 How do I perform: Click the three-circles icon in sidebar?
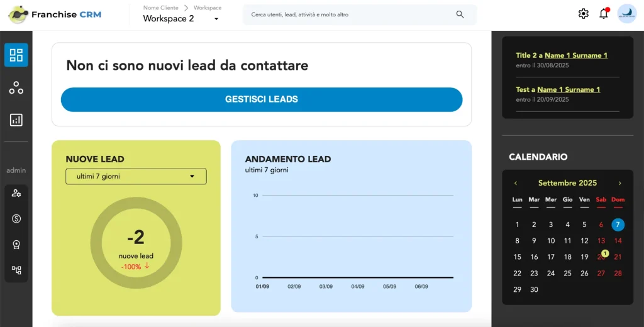pos(16,88)
